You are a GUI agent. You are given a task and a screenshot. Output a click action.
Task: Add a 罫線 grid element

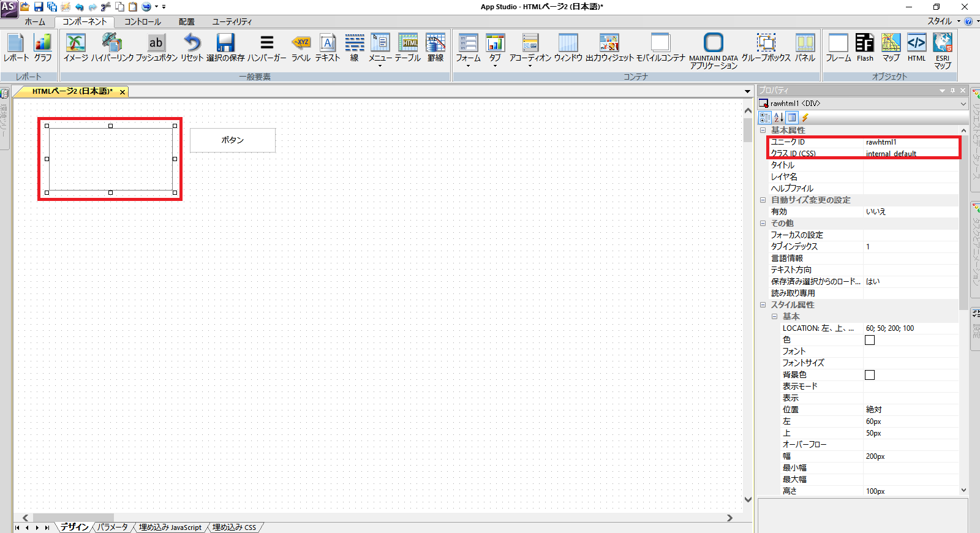tap(435, 48)
